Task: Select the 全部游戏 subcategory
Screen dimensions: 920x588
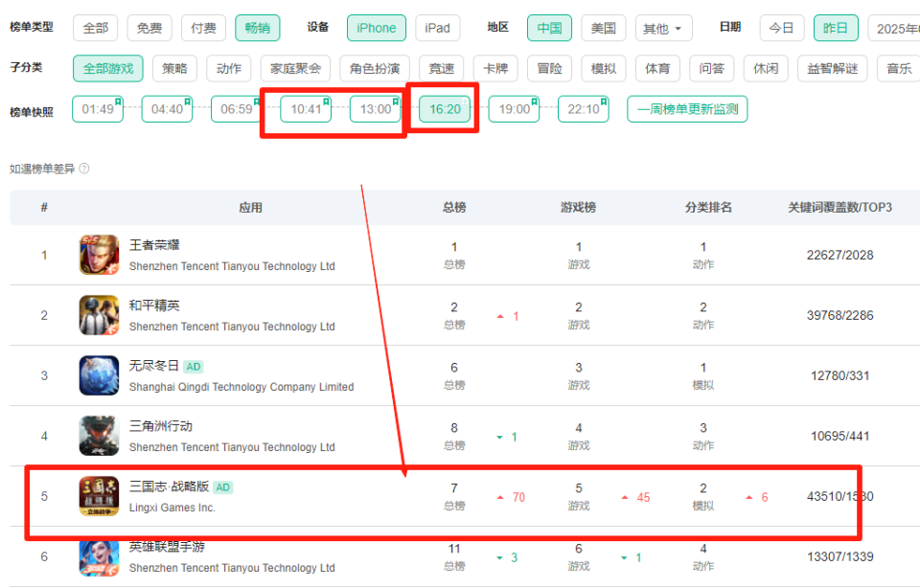Action: coord(108,69)
